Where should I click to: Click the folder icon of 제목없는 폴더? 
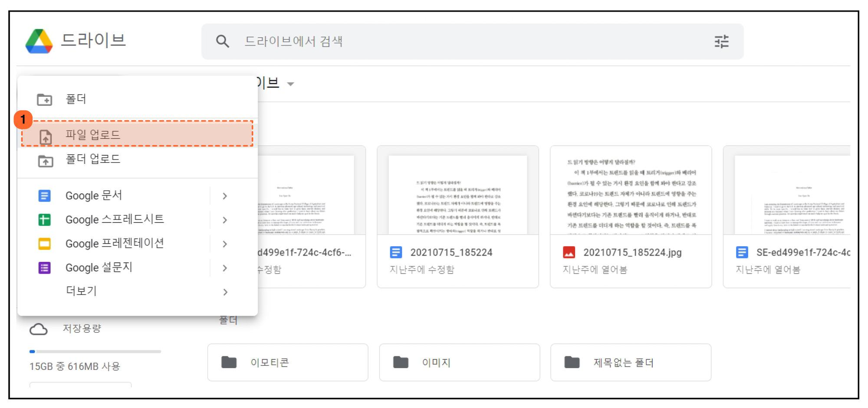pos(572,362)
